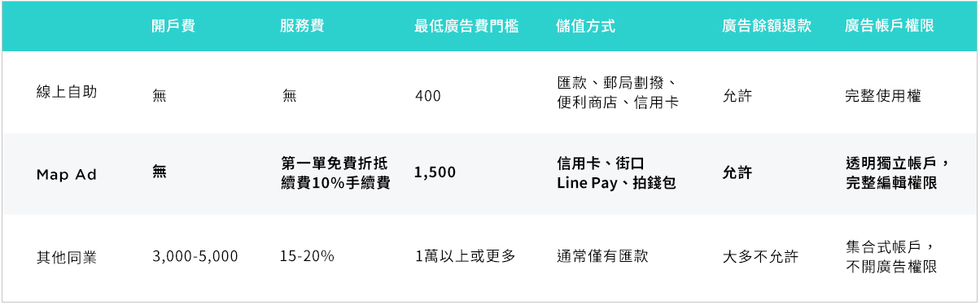The image size is (980, 305).
Task: Select the 服務費 column header
Action: pyautogui.click(x=301, y=26)
